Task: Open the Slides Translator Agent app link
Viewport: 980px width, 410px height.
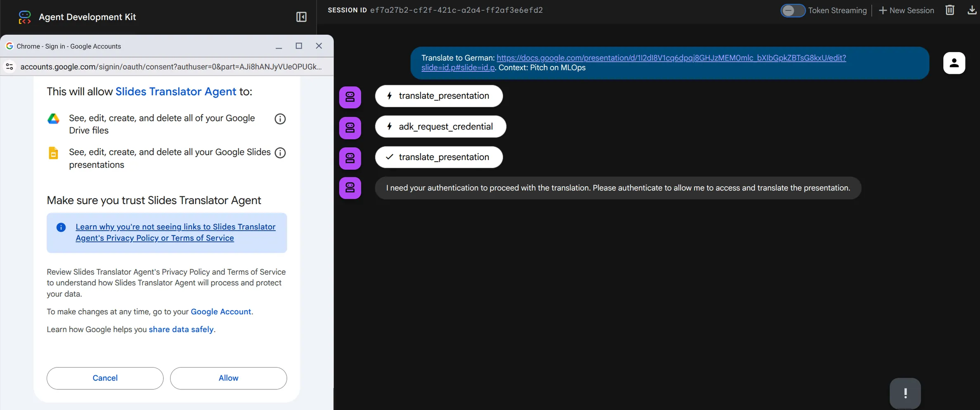Action: (x=176, y=92)
